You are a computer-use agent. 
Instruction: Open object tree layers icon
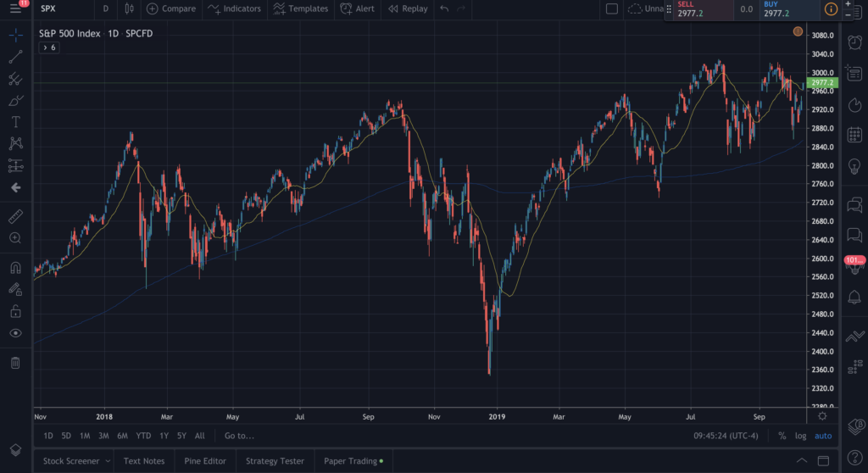(15, 450)
